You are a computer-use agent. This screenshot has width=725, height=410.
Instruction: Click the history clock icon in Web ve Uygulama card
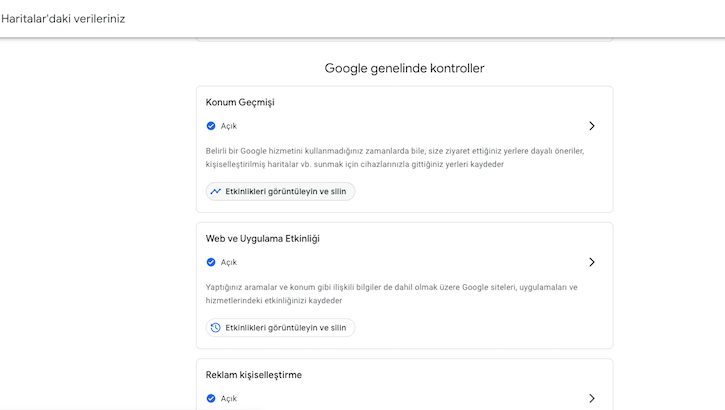pyautogui.click(x=216, y=327)
